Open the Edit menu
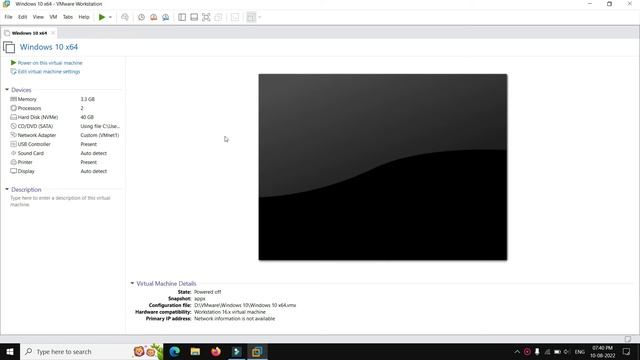The image size is (640, 360). [x=22, y=17]
